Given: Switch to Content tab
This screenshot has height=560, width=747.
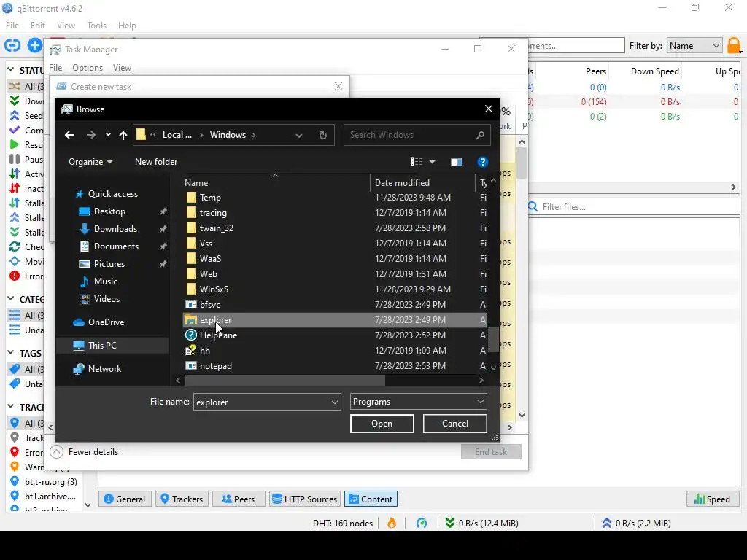Looking at the screenshot, I should (x=371, y=499).
